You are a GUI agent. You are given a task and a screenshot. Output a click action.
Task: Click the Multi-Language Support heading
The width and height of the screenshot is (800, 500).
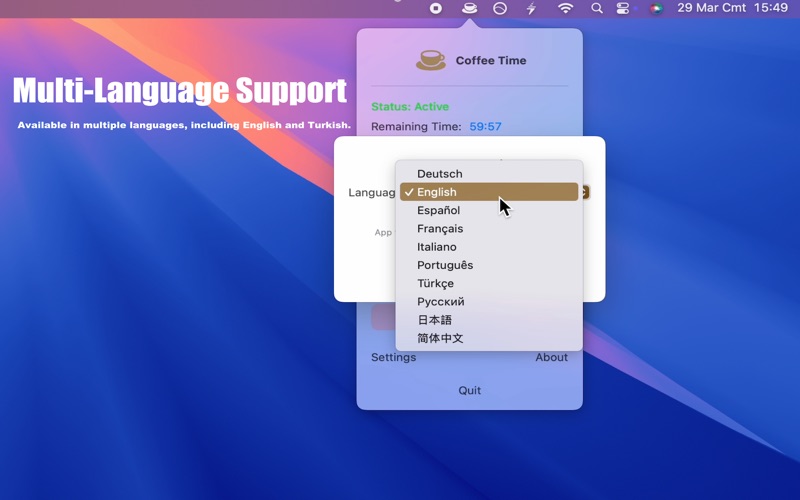coord(180,90)
